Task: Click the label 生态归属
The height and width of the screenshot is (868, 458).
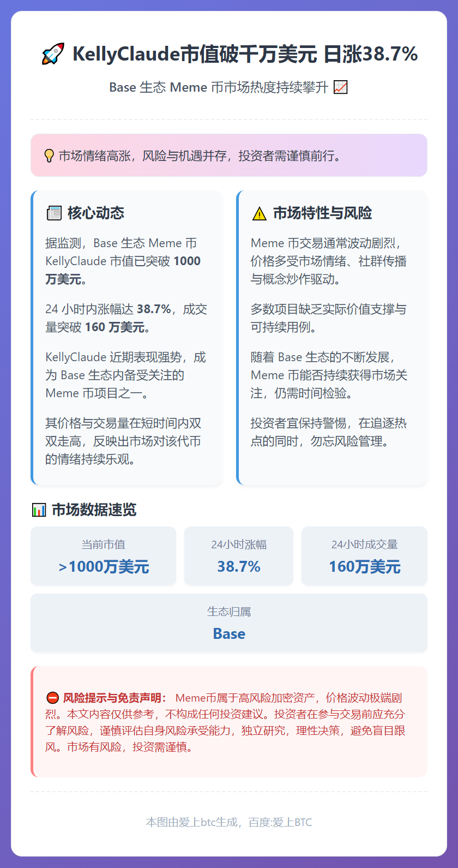Action: tap(229, 612)
